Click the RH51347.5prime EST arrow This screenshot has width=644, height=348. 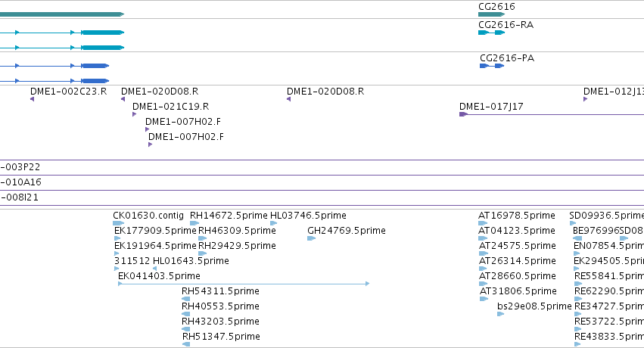click(185, 344)
